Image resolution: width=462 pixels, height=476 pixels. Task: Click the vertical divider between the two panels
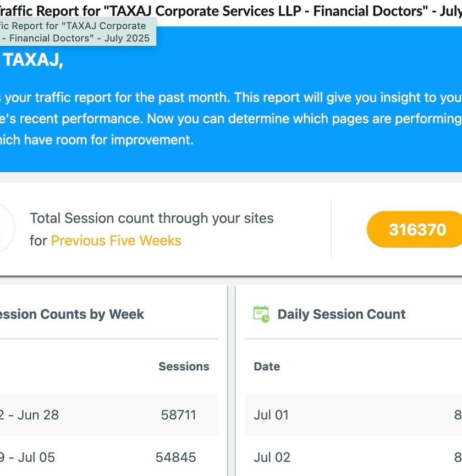pos(232,380)
